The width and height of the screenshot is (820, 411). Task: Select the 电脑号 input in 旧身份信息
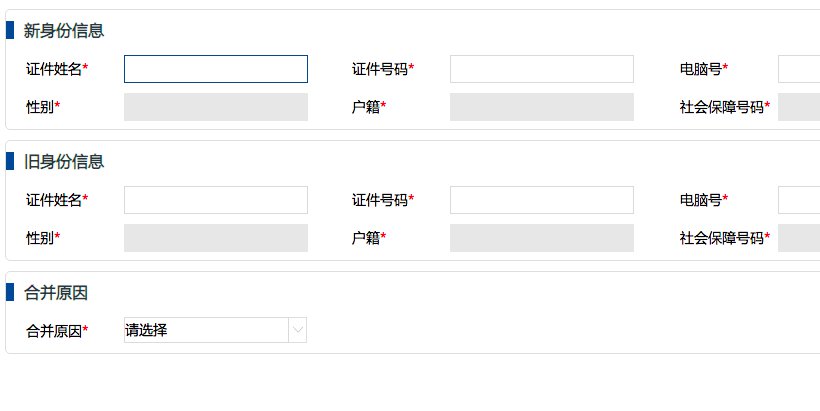click(x=799, y=200)
